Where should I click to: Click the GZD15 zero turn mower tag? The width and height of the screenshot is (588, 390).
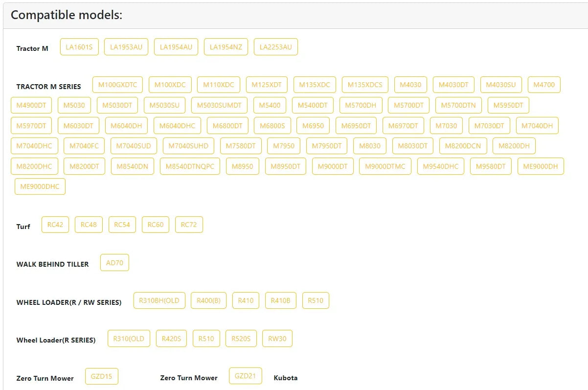(x=102, y=376)
